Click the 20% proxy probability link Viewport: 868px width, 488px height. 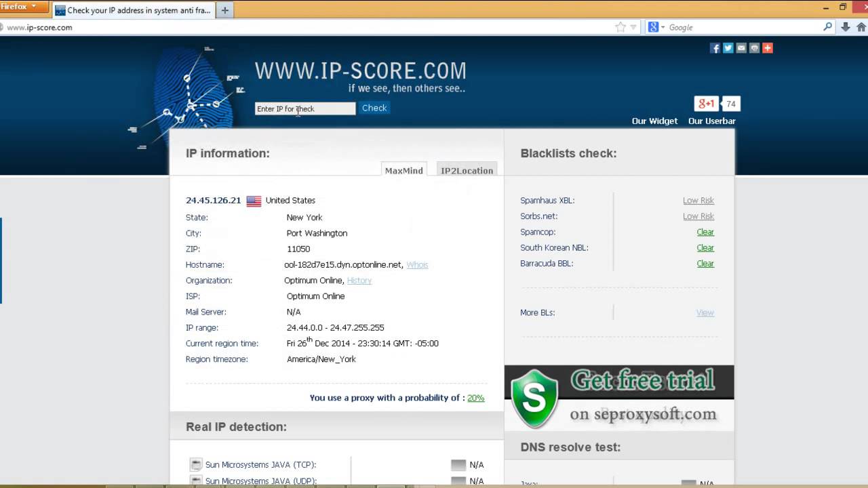[x=475, y=398]
